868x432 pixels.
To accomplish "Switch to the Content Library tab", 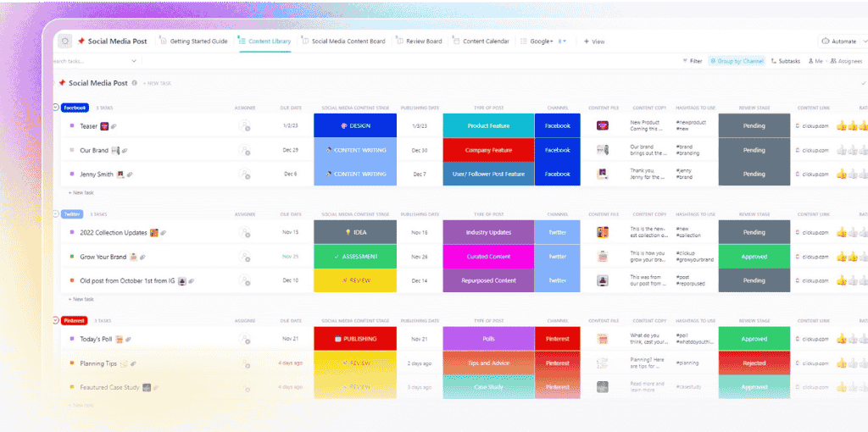I will [264, 42].
